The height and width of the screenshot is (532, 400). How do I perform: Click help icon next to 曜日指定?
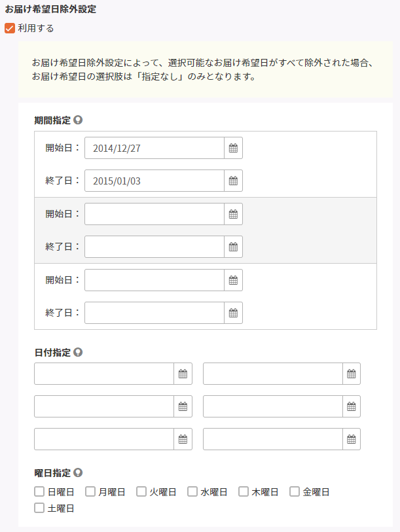coord(78,472)
